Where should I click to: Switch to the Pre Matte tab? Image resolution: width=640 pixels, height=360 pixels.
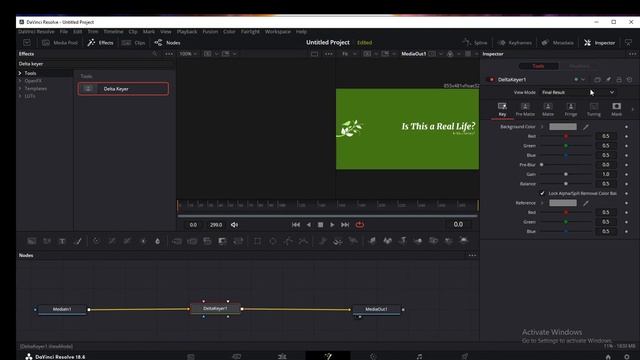pyautogui.click(x=525, y=109)
